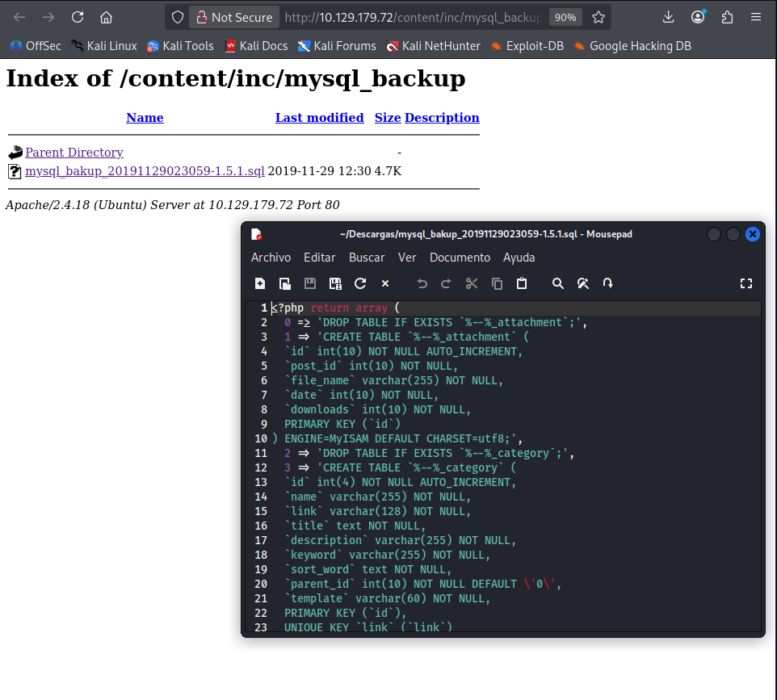
Task: Click Mousepad's save-as toolbar icon
Action: point(335,283)
